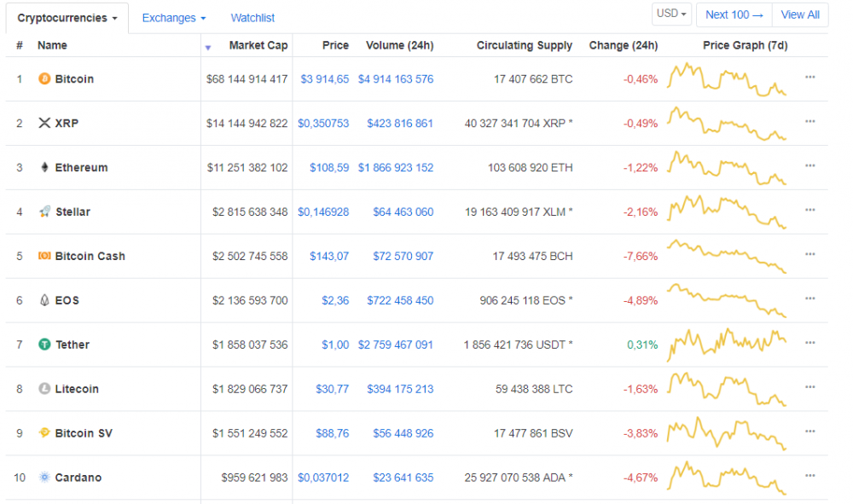Image resolution: width=853 pixels, height=504 pixels.
Task: Open Bitcoin 7-day price graph
Action: (727, 79)
